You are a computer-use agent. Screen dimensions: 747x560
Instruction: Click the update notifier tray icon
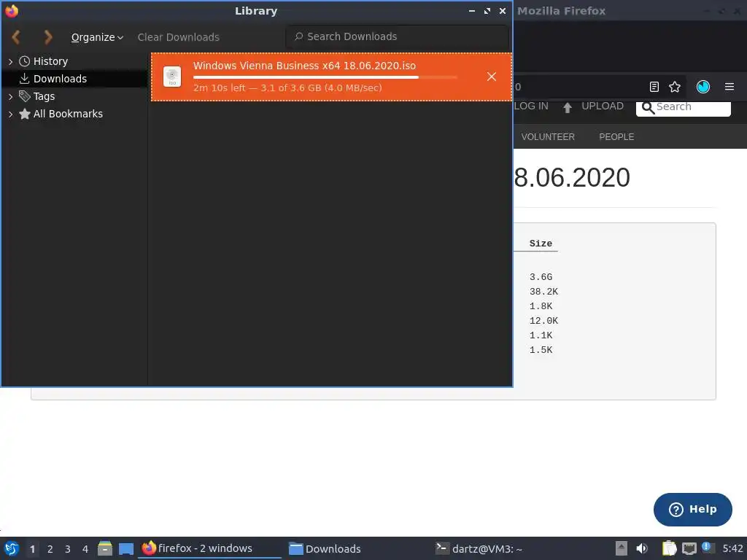(708, 548)
